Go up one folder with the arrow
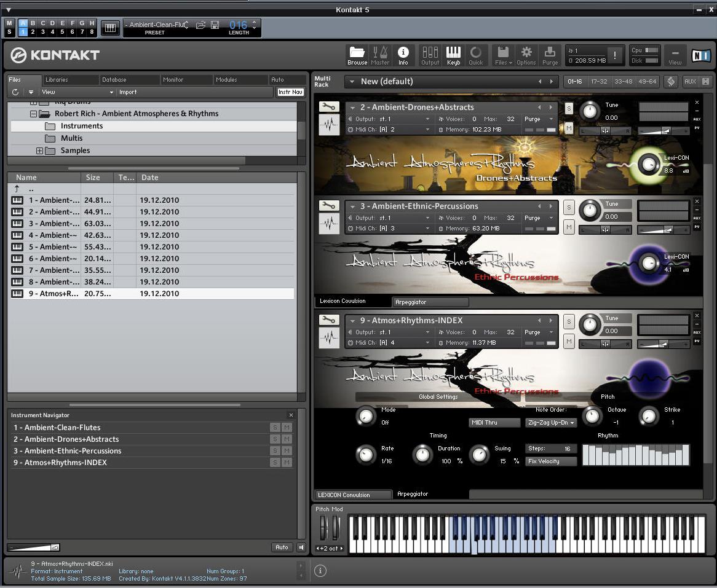The width and height of the screenshot is (717, 588). tap(17, 189)
